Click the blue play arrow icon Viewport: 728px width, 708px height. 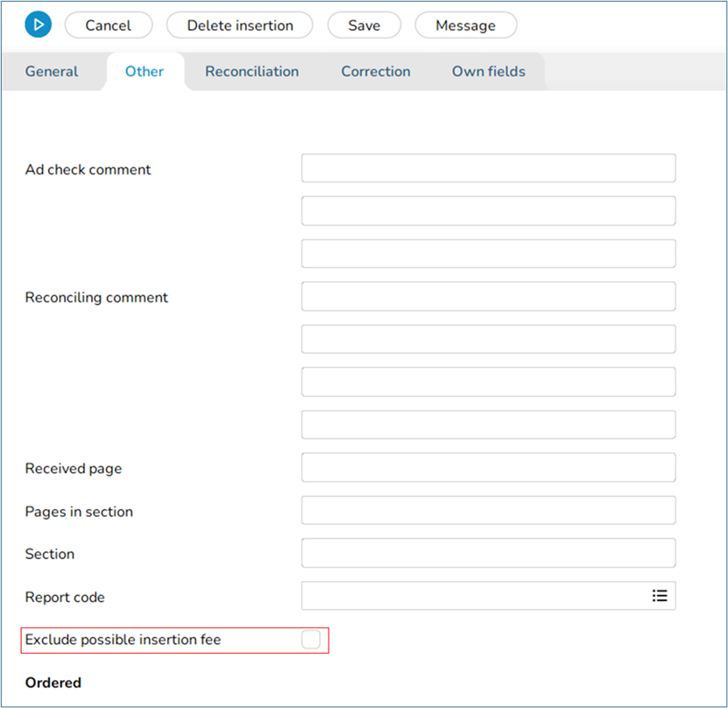tap(38, 25)
